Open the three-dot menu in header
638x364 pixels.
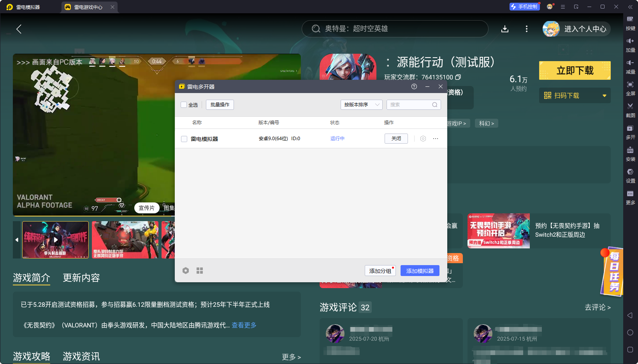[527, 29]
